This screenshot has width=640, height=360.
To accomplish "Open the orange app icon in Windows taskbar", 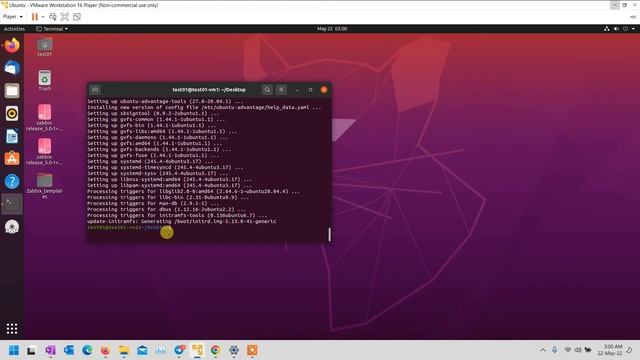I will 252,350.
